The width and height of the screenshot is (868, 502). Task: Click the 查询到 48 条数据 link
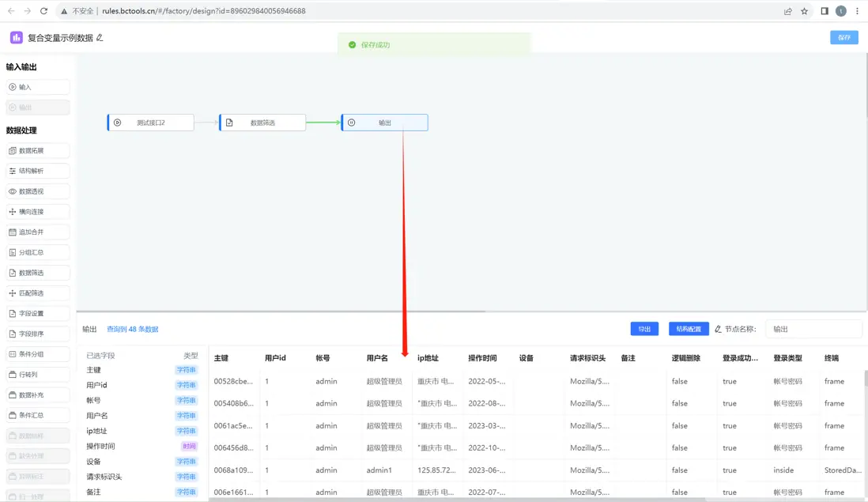[x=132, y=329]
